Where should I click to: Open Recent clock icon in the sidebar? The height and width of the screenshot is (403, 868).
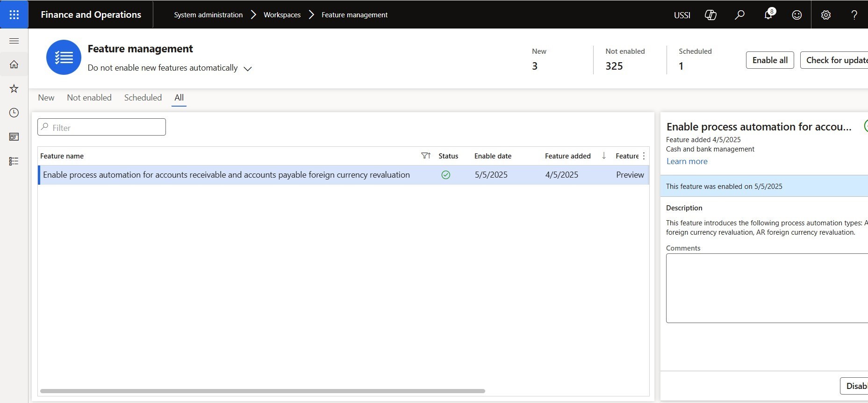pos(14,113)
